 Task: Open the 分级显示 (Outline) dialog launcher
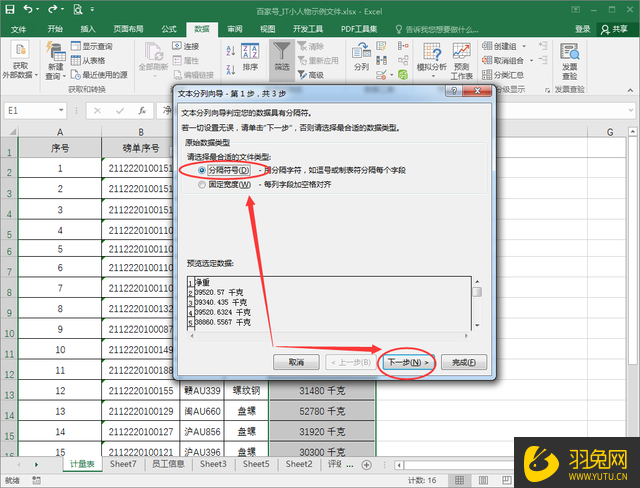(547, 90)
